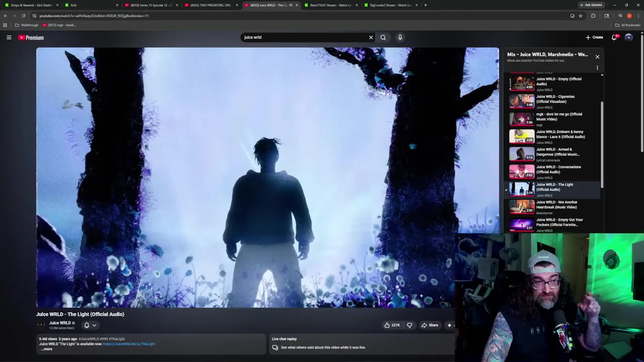Select 'The Light (Official Audio)' playlist row

tap(552, 189)
